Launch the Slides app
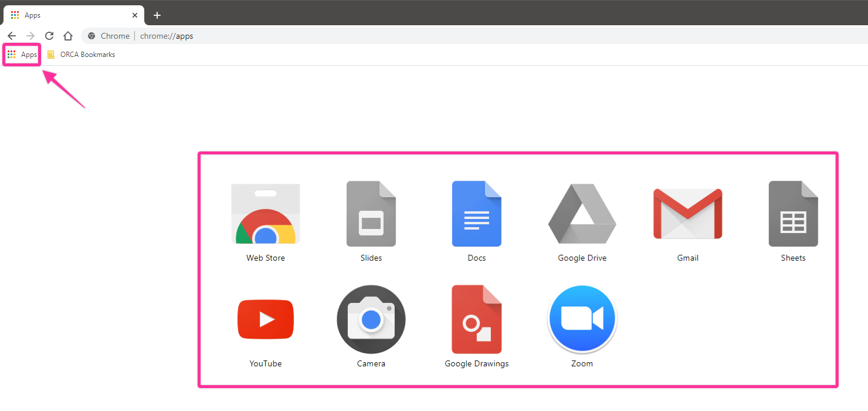The height and width of the screenshot is (411, 868). point(371,214)
